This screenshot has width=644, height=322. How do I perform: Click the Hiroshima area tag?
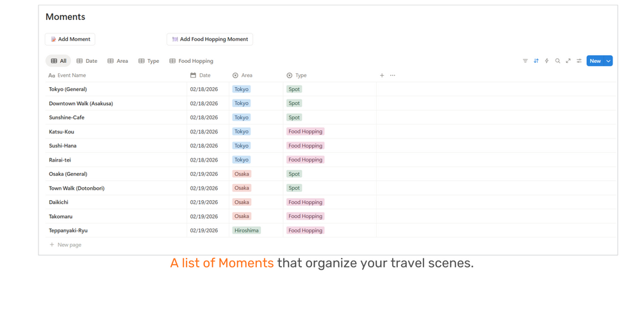click(246, 230)
